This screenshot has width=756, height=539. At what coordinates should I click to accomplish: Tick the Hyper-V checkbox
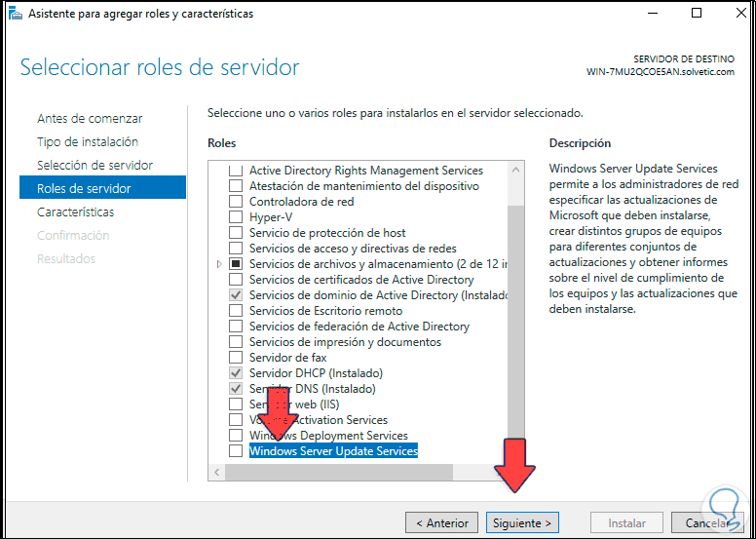click(236, 217)
